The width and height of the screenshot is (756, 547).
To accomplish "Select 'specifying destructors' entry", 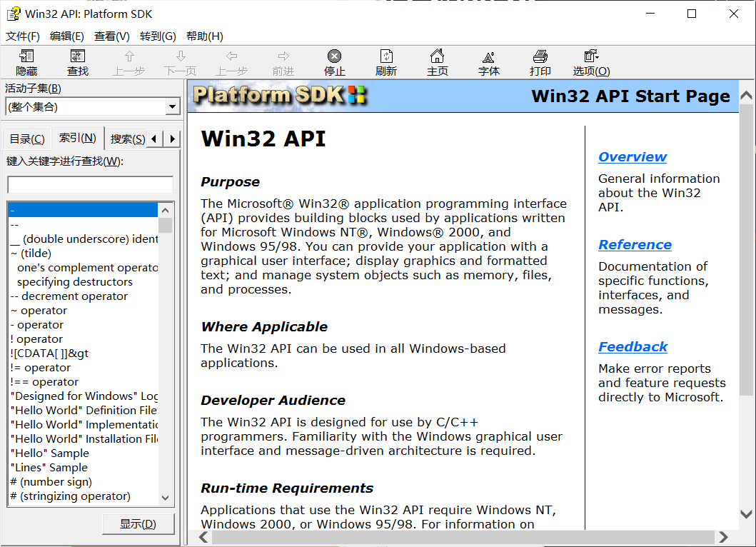I will pos(83,281).
